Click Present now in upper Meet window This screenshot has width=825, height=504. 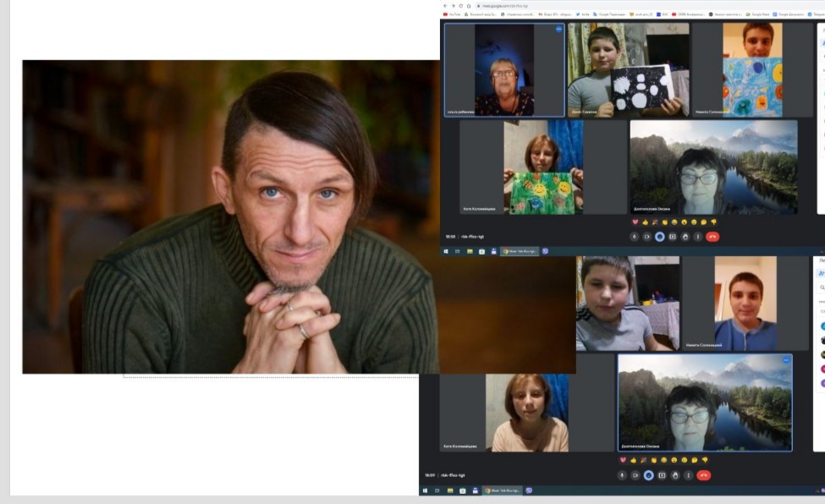[x=673, y=237]
